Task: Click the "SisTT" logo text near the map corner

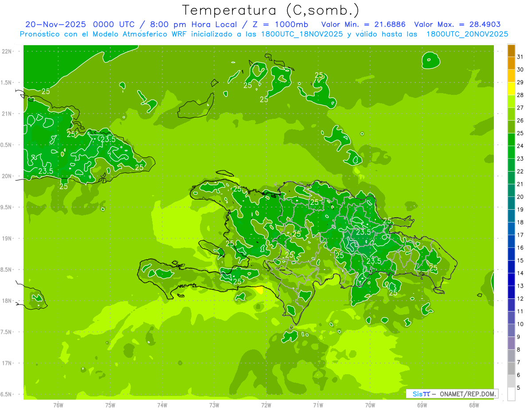Action: click(421, 394)
